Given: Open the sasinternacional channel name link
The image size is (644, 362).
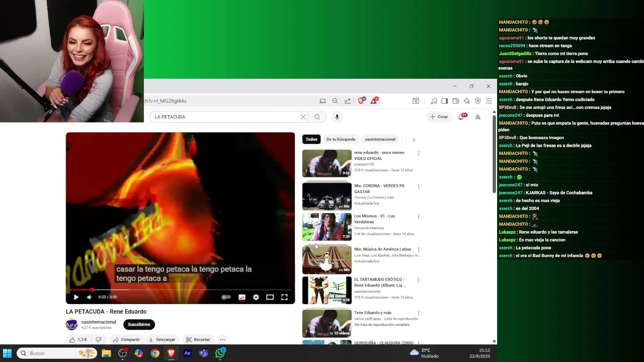Looking at the screenshot, I should [99, 322].
